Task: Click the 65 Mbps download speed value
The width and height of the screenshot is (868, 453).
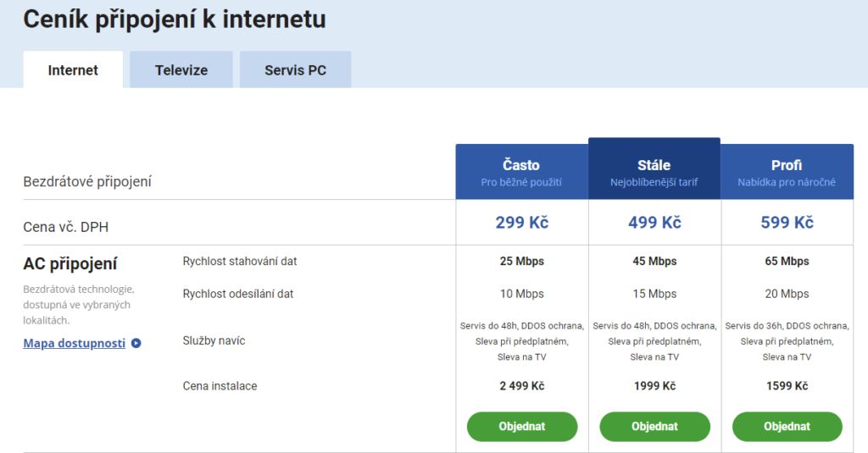Action: click(787, 262)
